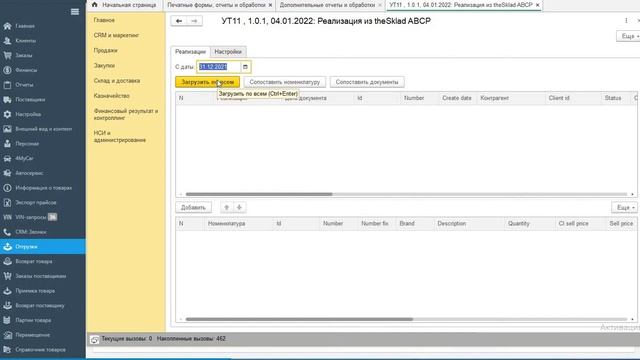Switch to Начальная страница tab

click(x=124, y=5)
